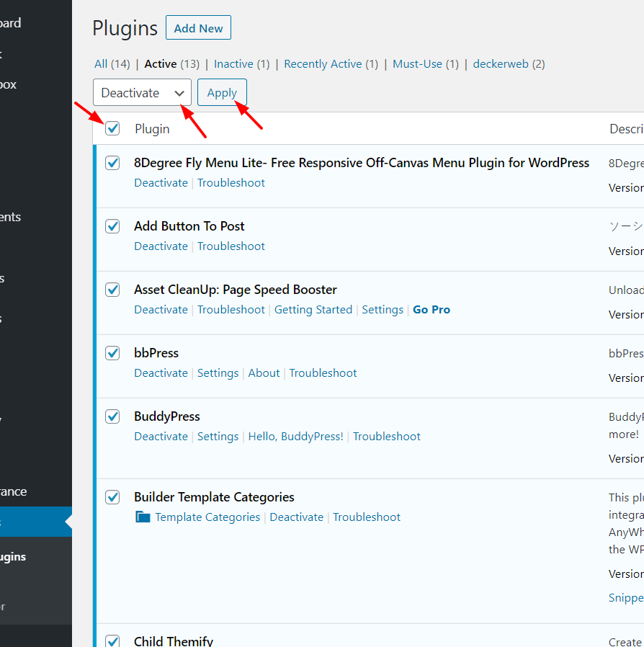Open the bulk actions dropdown showing Deactivate
This screenshot has width=644, height=647.
143,92
